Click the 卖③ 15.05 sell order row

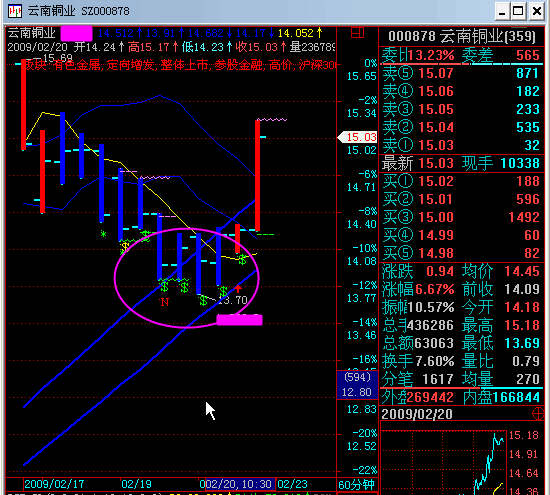click(x=461, y=109)
